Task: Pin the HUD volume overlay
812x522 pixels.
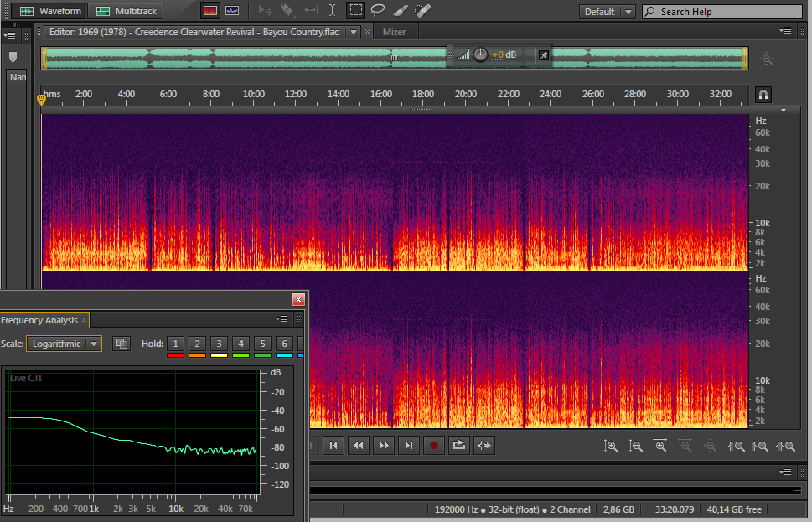Action: click(543, 55)
